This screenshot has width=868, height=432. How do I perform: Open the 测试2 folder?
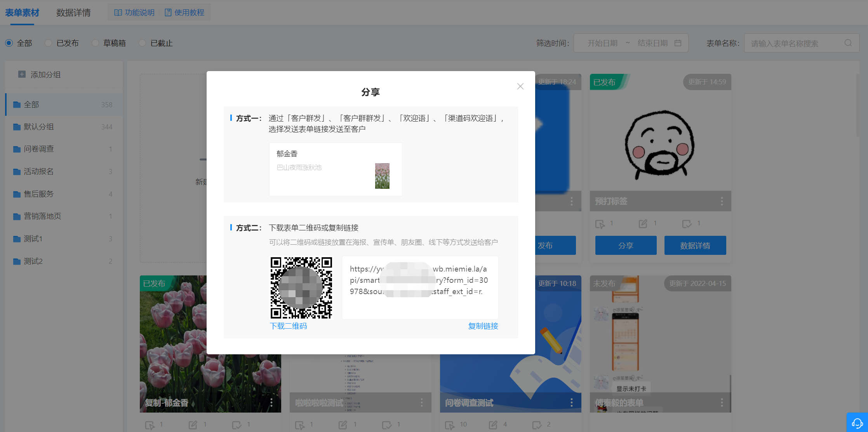click(x=64, y=261)
